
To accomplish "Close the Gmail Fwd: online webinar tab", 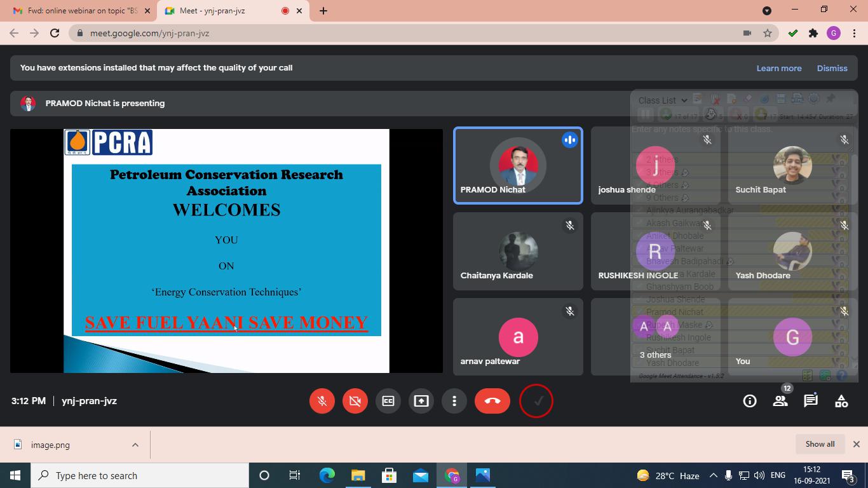I will pyautogui.click(x=148, y=11).
